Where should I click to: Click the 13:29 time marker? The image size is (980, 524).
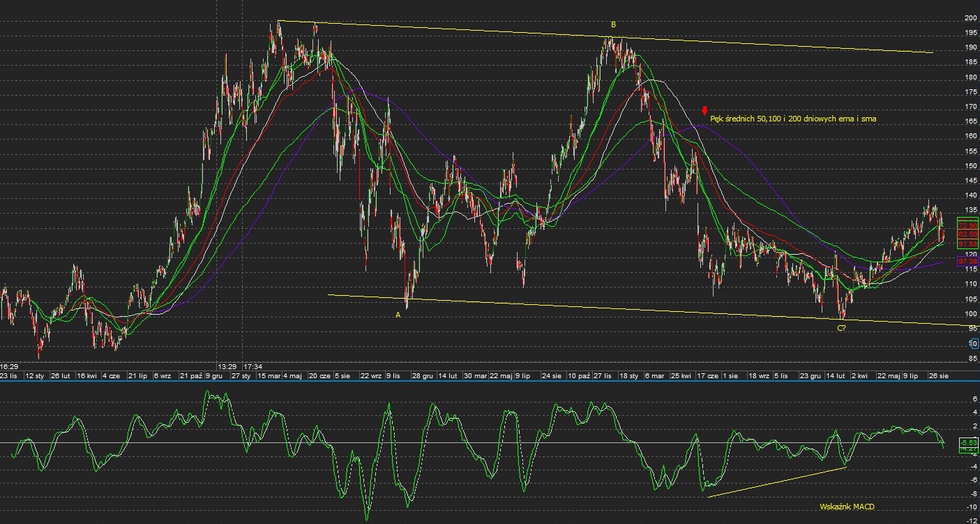tap(226, 366)
